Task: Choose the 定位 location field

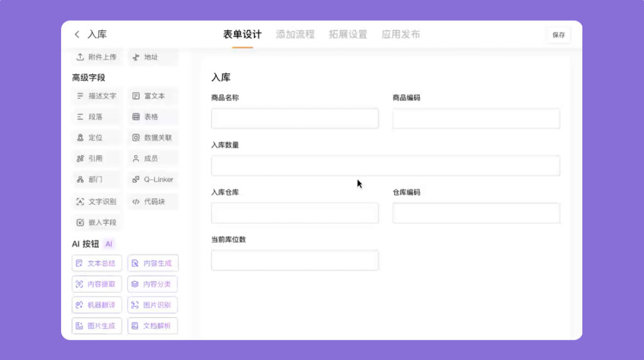Action: click(x=97, y=138)
